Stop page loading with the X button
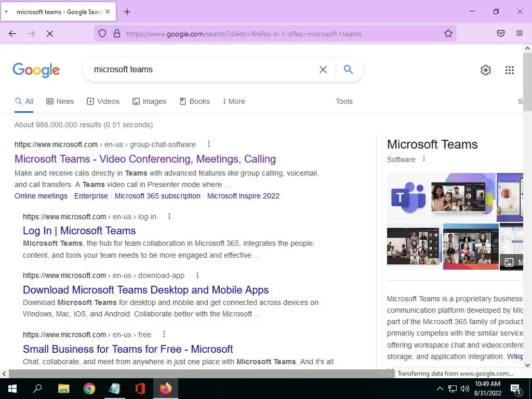532x399 pixels. (x=49, y=34)
